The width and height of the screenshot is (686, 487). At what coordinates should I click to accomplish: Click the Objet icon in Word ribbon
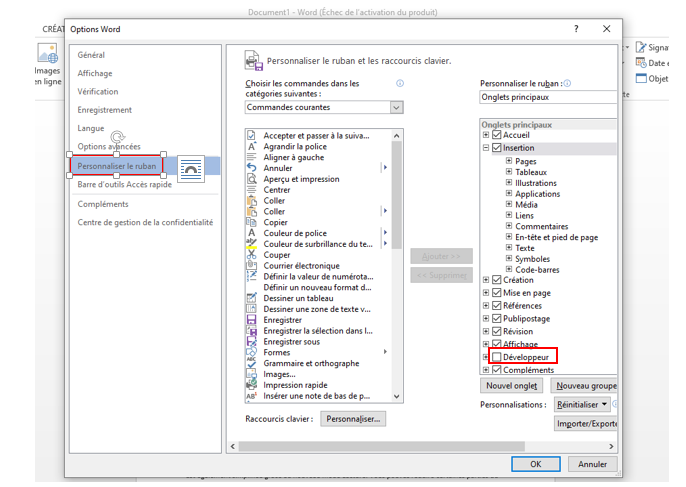click(641, 79)
